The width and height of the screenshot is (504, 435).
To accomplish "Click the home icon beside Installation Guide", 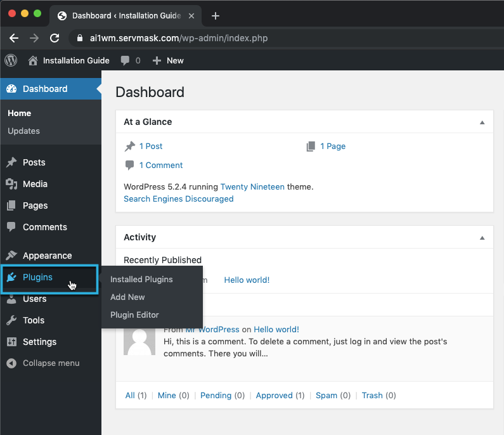I will pyautogui.click(x=33, y=60).
